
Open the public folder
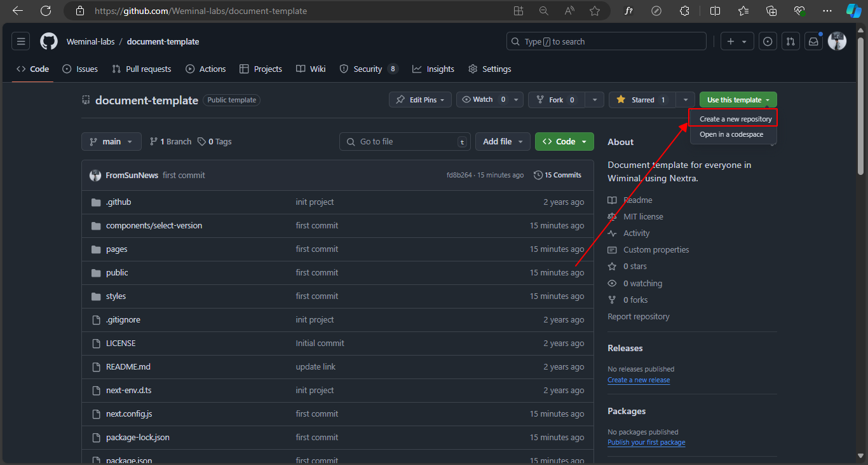[117, 272]
